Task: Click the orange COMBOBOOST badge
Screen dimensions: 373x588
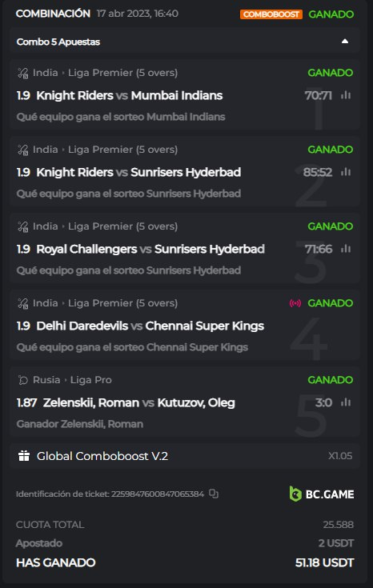Action: coord(271,14)
